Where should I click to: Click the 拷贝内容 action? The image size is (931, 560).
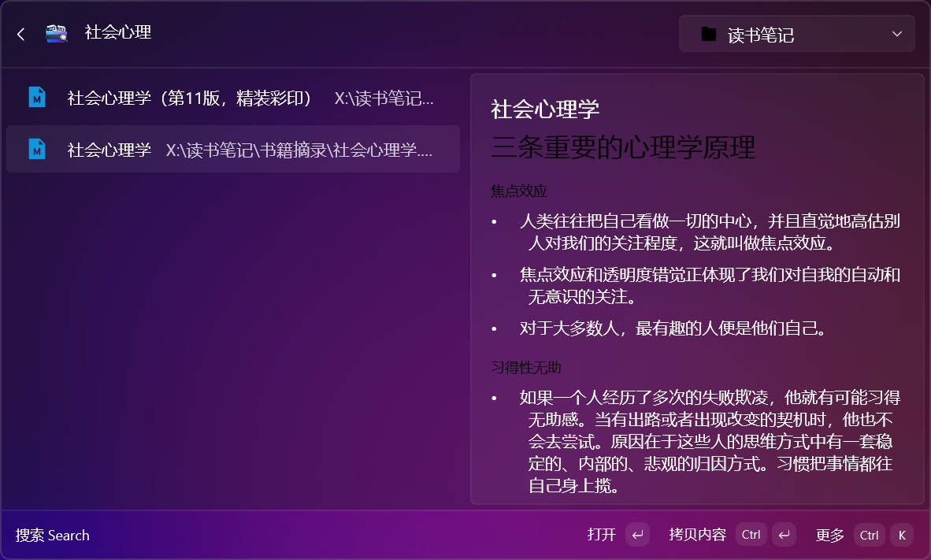[x=698, y=535]
